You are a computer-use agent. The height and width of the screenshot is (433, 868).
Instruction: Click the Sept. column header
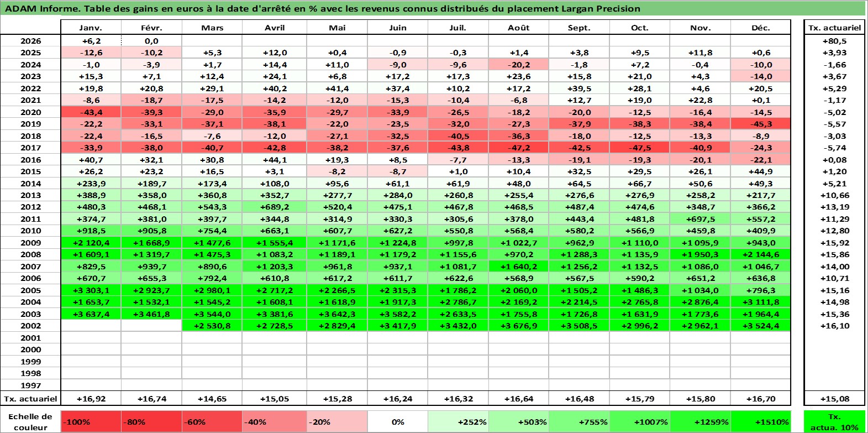coord(579,28)
